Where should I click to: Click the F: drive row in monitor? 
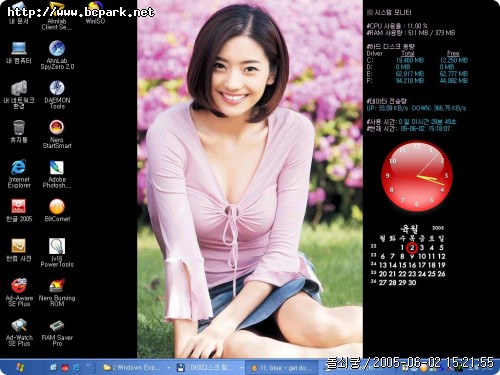pyautogui.click(x=417, y=81)
